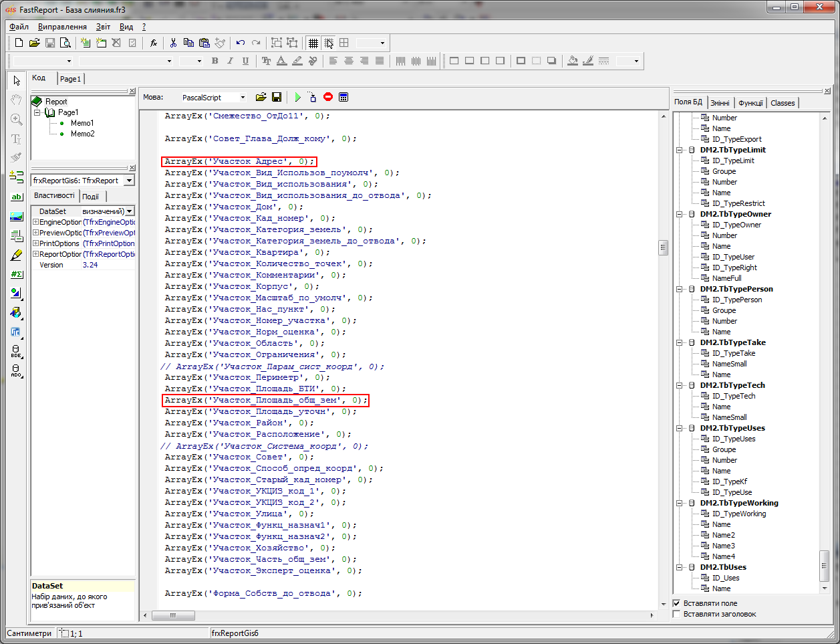The width and height of the screenshot is (840, 644).
Task: Toggle bold text formatting button
Action: [215, 61]
